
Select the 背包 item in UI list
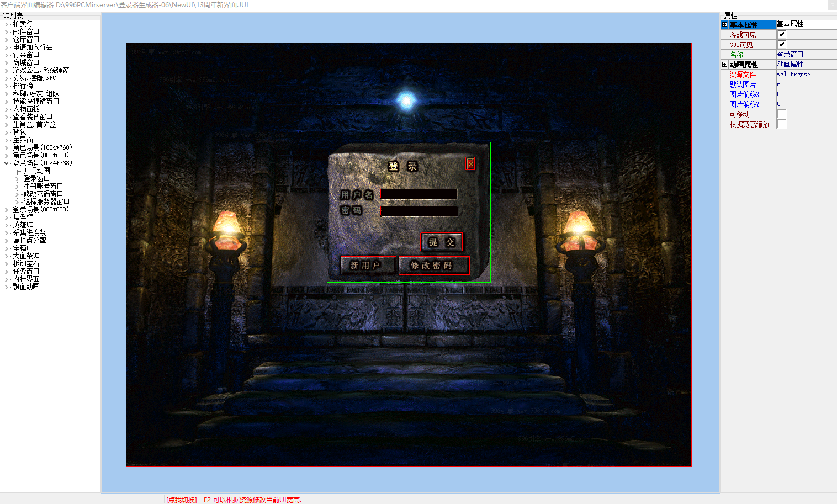19,132
